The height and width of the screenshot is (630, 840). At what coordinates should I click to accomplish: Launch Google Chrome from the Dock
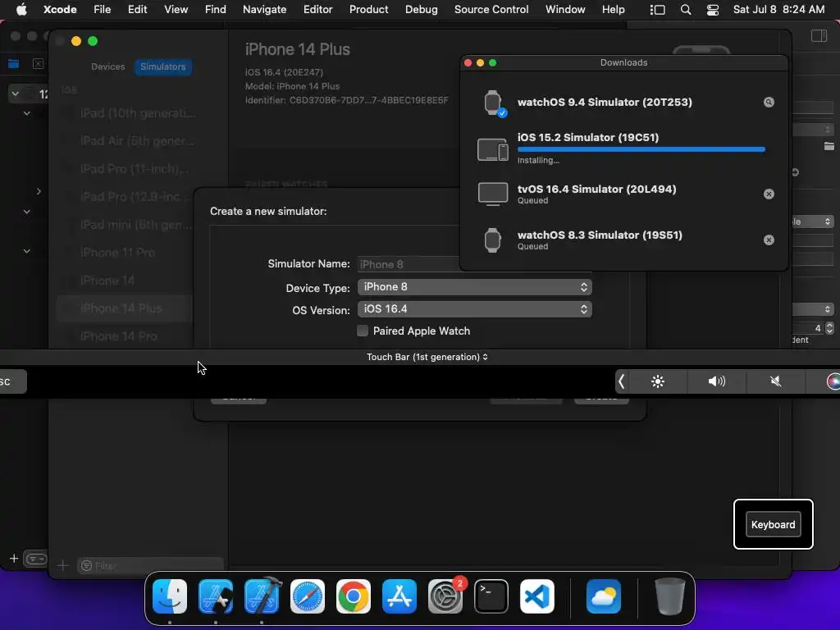click(x=354, y=596)
